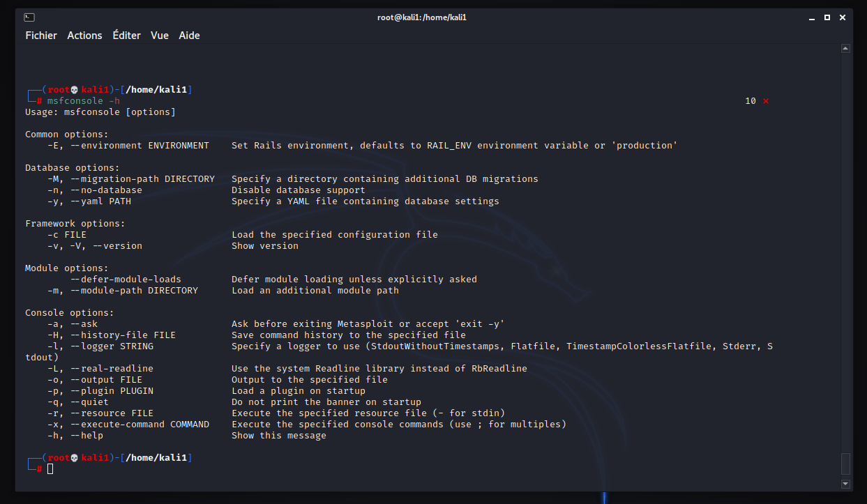Click the 'msfconsole -h' command text

(84, 101)
